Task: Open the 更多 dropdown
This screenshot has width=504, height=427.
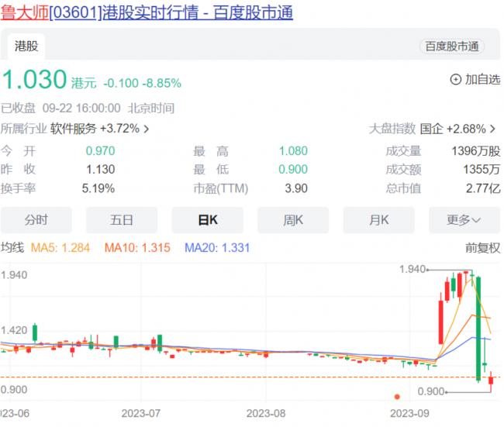Action: pos(464,220)
